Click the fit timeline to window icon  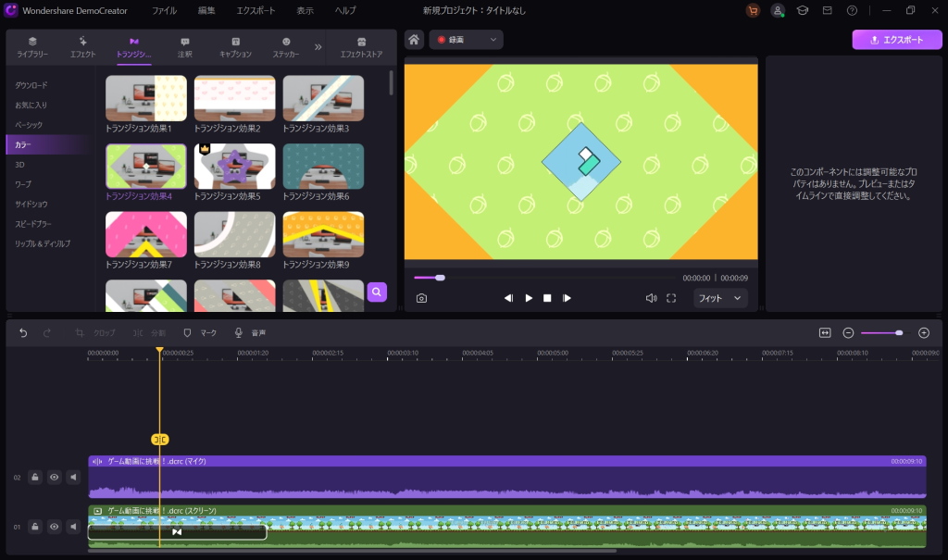pyautogui.click(x=825, y=332)
